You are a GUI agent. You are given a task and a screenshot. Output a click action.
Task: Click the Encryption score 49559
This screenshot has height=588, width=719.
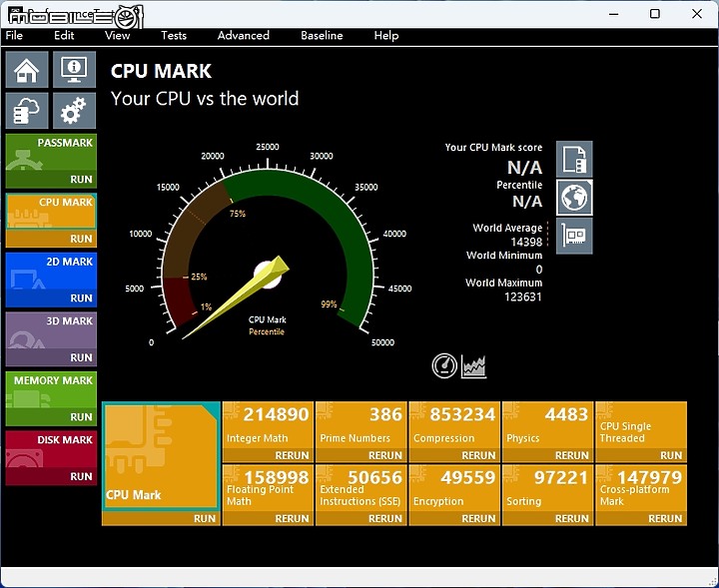pos(468,477)
